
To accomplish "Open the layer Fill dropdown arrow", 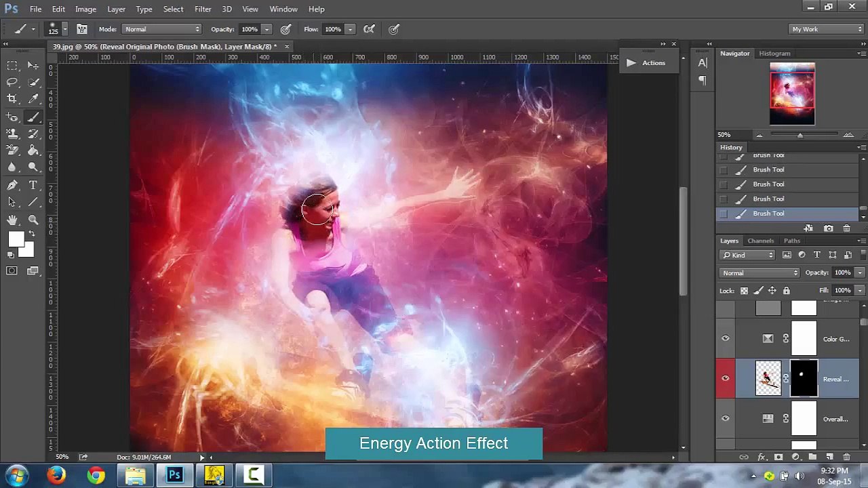I will 859,291.
